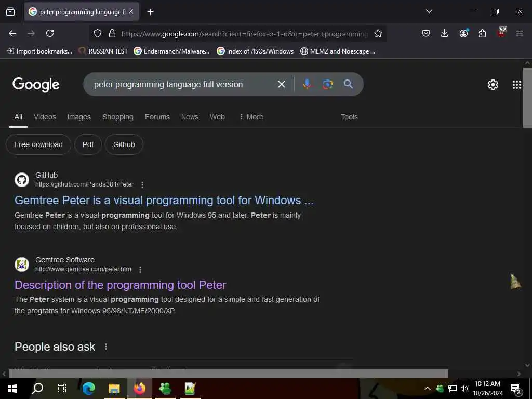Switch to the Images results tab
This screenshot has width=532, height=399.
79,117
